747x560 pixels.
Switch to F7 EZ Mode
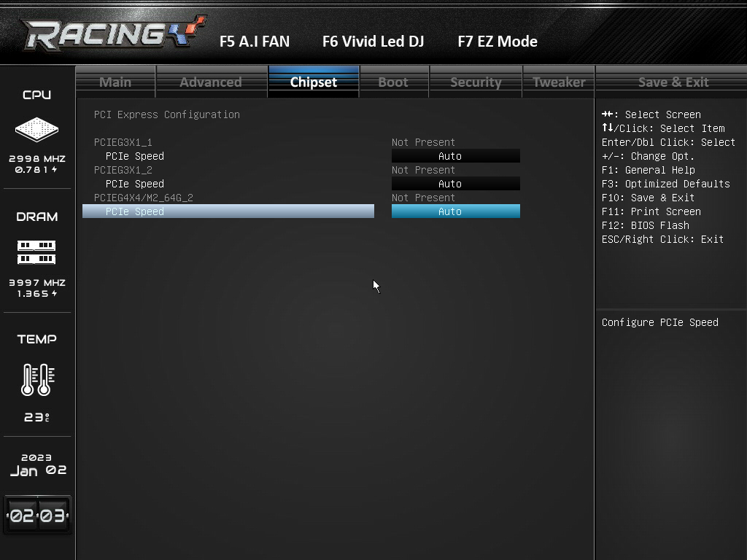(x=498, y=42)
